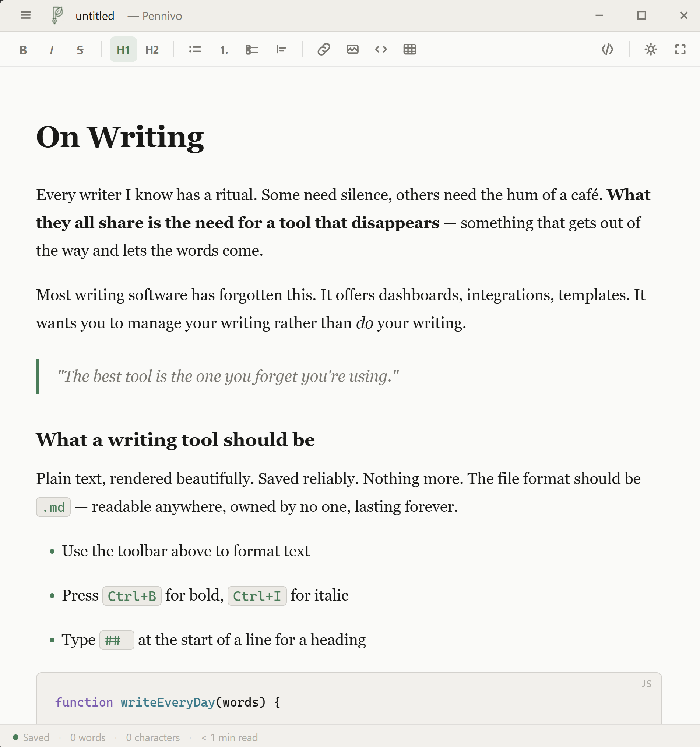700x747 pixels.
Task: Insert a code block with the angle-brackets icon
Action: click(x=381, y=49)
